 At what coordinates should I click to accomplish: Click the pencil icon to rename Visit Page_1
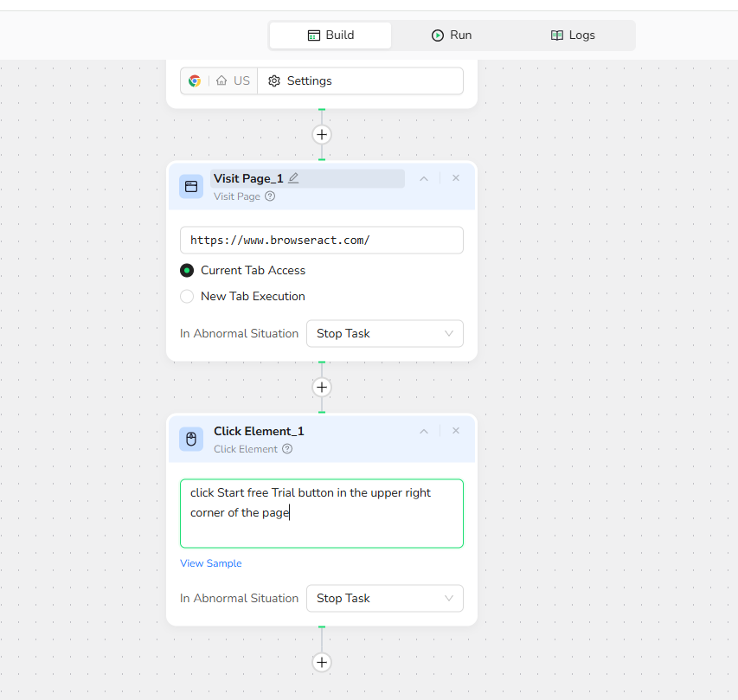293,178
